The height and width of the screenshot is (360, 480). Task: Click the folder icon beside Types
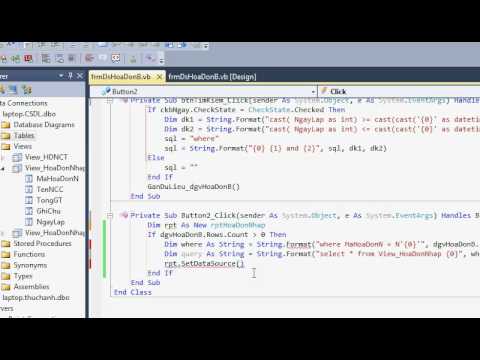point(5,276)
